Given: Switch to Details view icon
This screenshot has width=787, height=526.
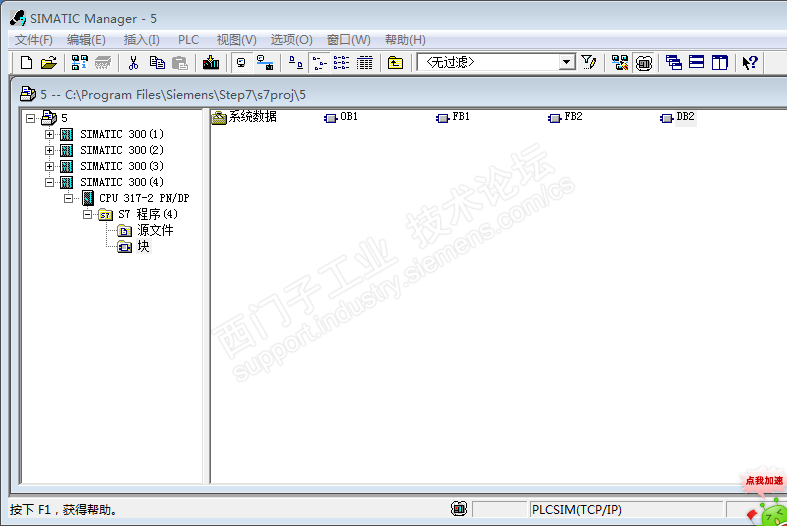Looking at the screenshot, I should (x=365, y=63).
